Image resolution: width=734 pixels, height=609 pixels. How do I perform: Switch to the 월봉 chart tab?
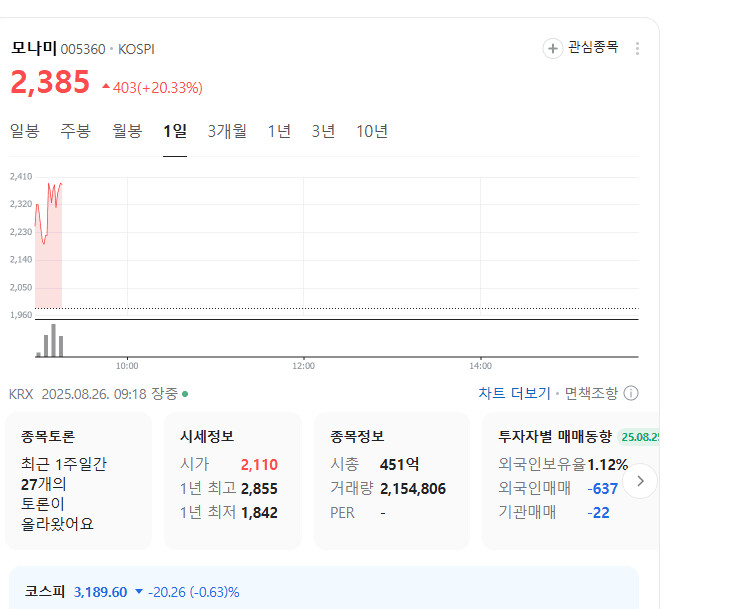click(127, 131)
